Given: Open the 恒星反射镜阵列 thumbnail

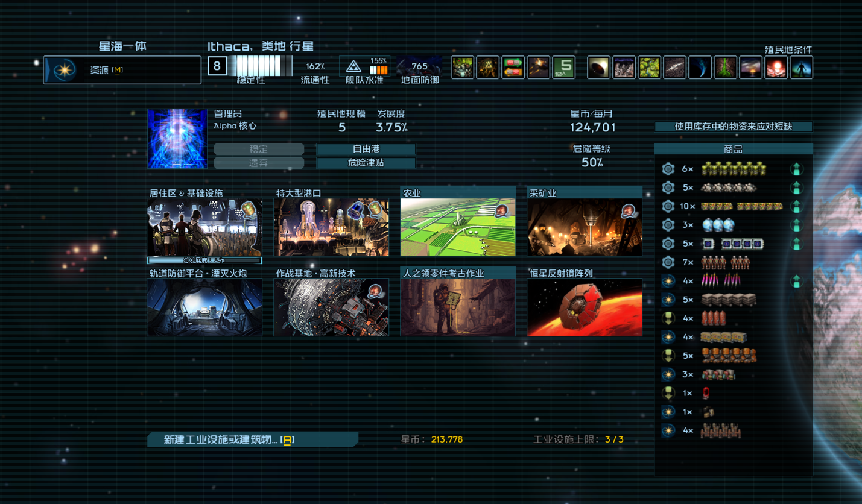Looking at the screenshot, I should [x=585, y=307].
